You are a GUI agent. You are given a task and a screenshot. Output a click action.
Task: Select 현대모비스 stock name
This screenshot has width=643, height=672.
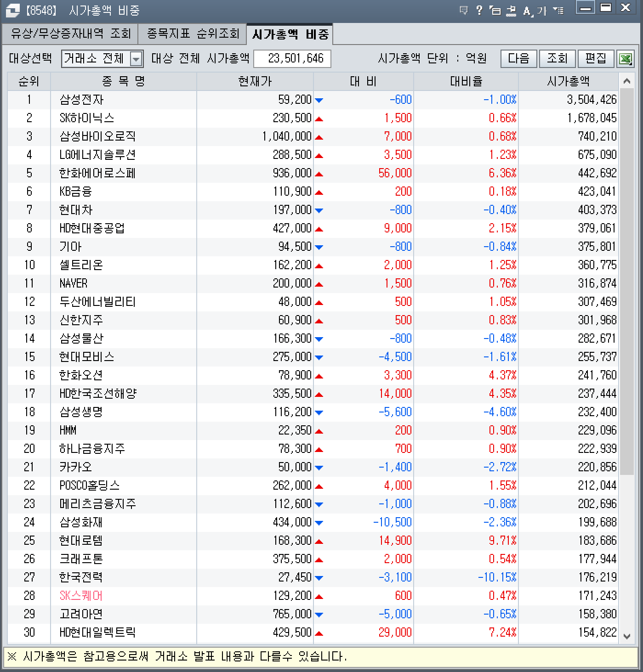pos(87,357)
